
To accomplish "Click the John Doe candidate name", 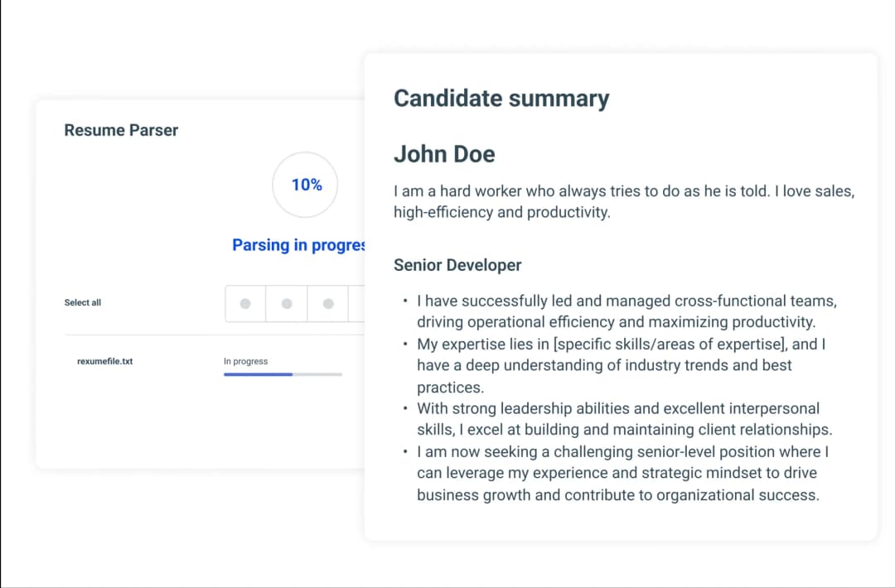I will click(444, 154).
